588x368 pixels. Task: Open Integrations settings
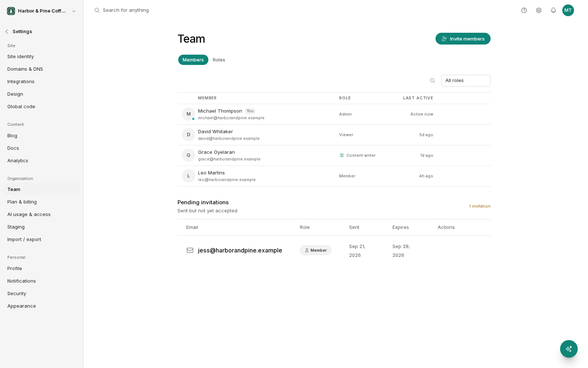42,82
